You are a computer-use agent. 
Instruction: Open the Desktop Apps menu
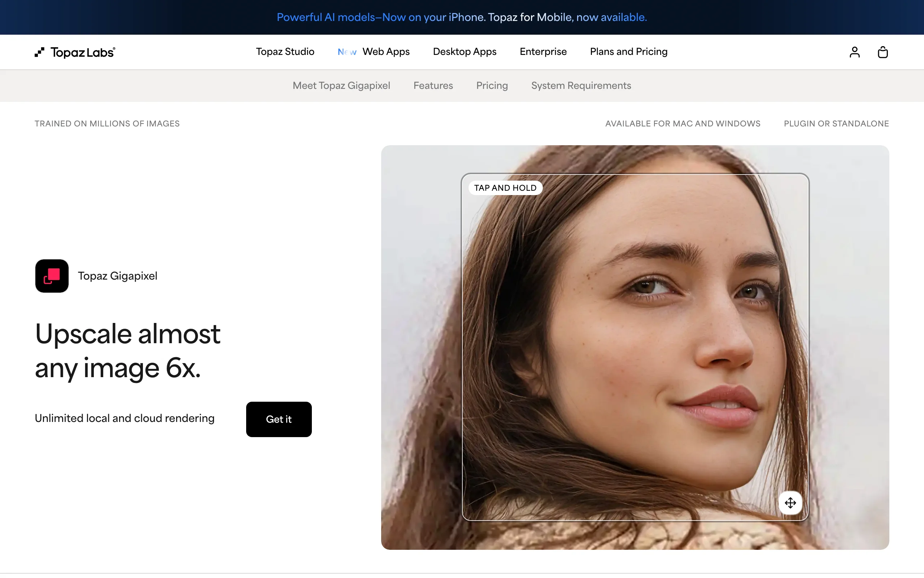(x=465, y=52)
